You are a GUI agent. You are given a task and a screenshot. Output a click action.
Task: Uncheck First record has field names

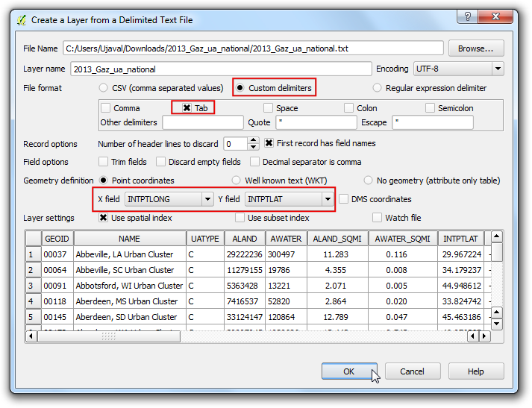point(269,143)
